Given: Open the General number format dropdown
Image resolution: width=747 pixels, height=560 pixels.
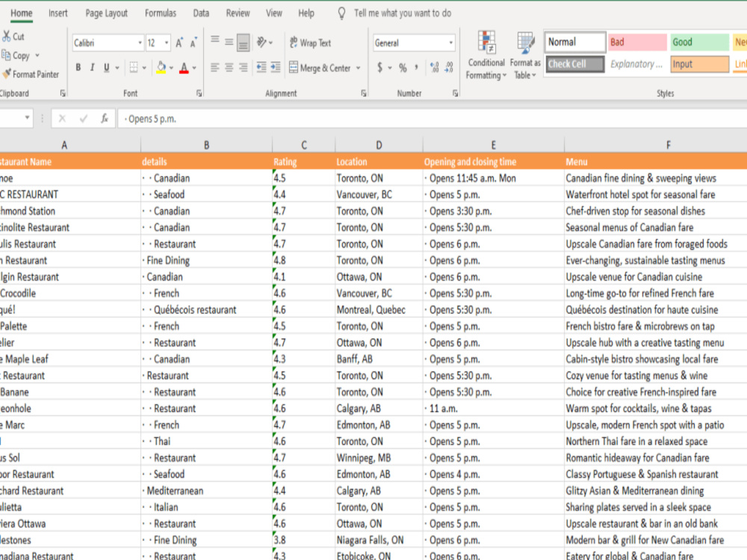Looking at the screenshot, I should [450, 43].
